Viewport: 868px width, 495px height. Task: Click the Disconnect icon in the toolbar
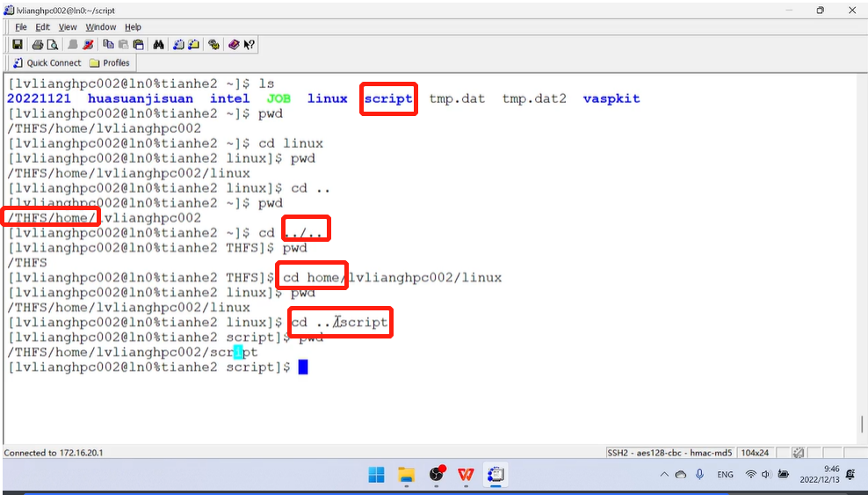(89, 44)
